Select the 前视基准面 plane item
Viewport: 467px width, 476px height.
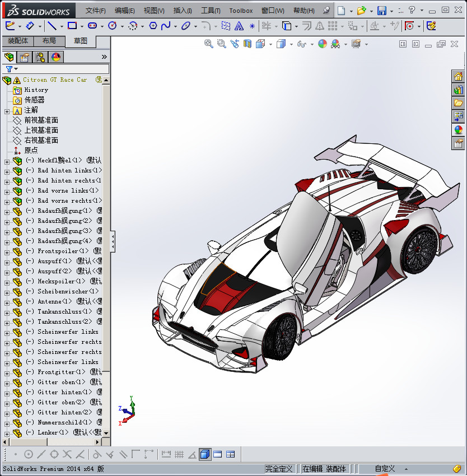[x=41, y=120]
